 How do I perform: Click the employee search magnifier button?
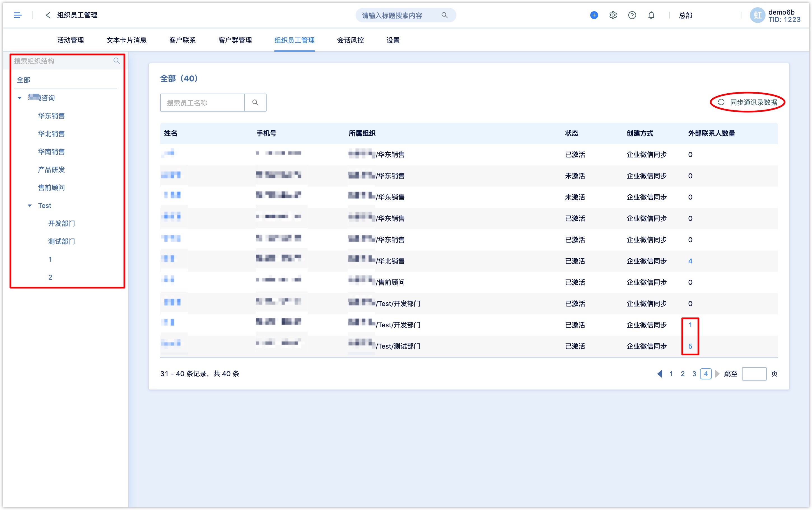coord(255,103)
